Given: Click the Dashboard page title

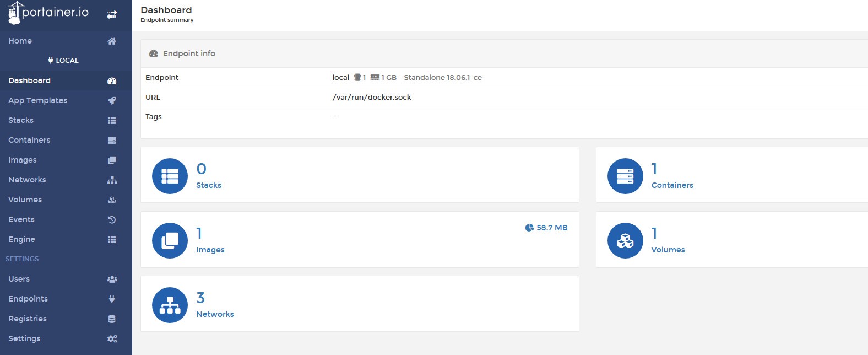Looking at the screenshot, I should tap(166, 10).
